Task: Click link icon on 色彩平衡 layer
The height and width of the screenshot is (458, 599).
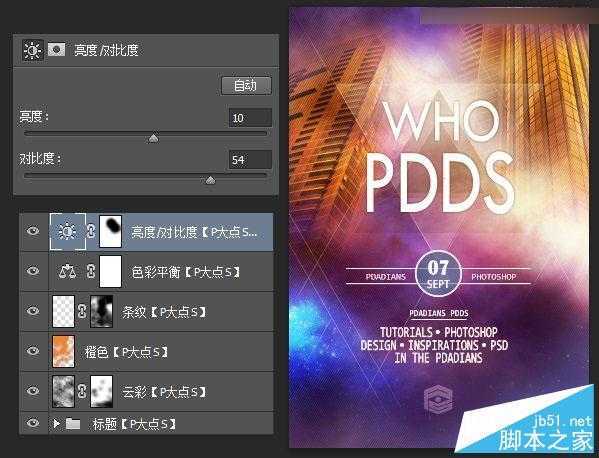Action: pyautogui.click(x=91, y=271)
